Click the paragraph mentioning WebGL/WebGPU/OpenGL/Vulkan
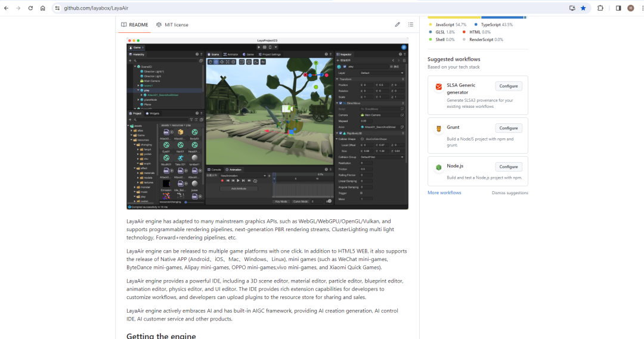Viewport: 644px width, 339px height. tap(261, 229)
